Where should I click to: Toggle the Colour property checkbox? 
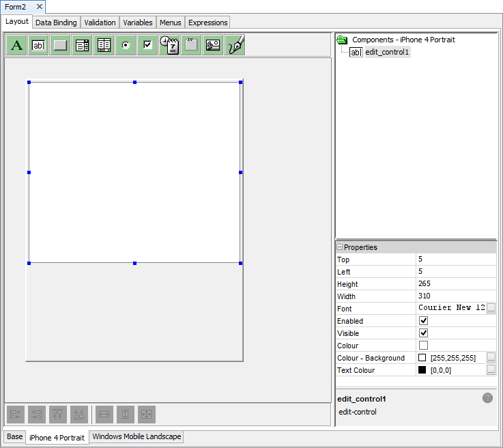coord(423,346)
